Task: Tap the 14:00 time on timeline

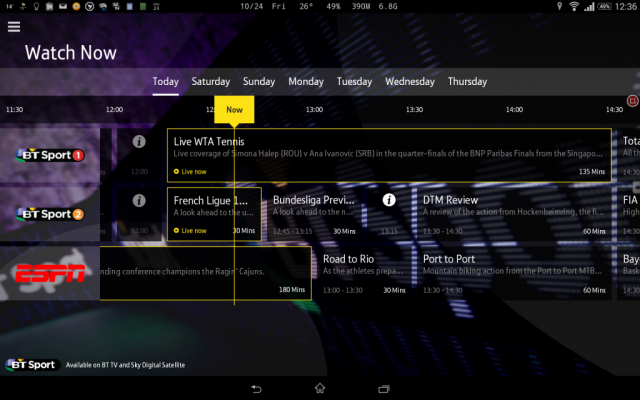Action: click(514, 109)
